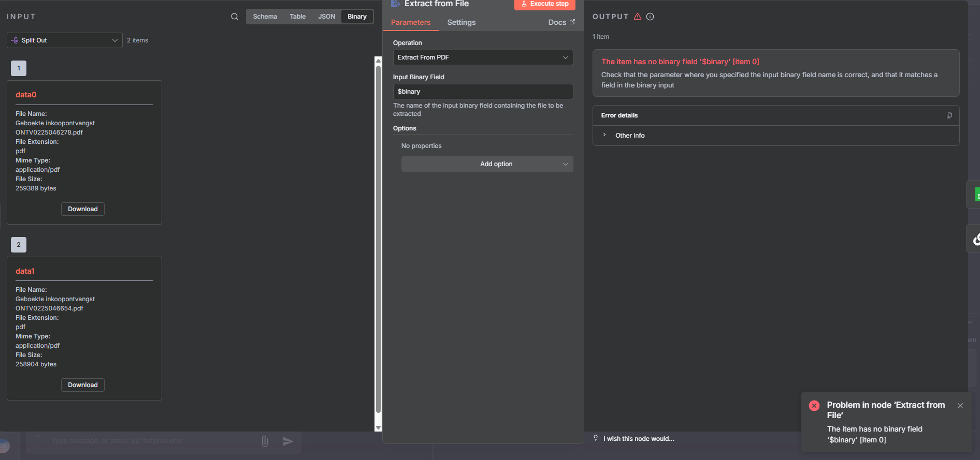Click the search icon in Input panel
The width and height of the screenshot is (980, 460).
pyautogui.click(x=235, y=17)
